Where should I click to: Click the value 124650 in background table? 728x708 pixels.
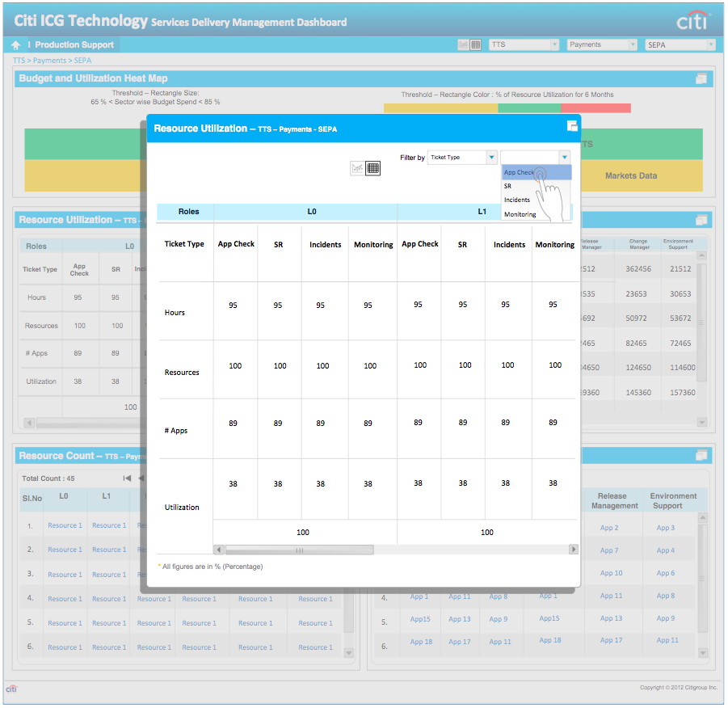pyautogui.click(x=638, y=368)
